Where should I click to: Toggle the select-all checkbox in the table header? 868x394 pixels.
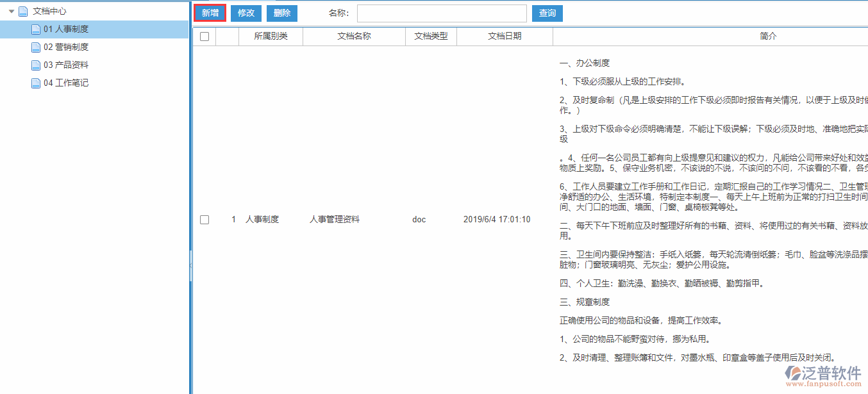204,37
